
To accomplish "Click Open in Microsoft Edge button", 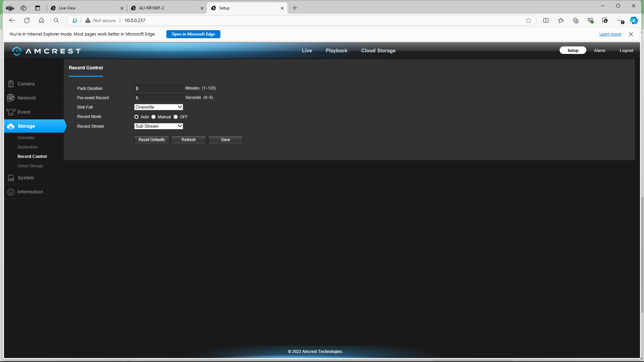I will (193, 34).
